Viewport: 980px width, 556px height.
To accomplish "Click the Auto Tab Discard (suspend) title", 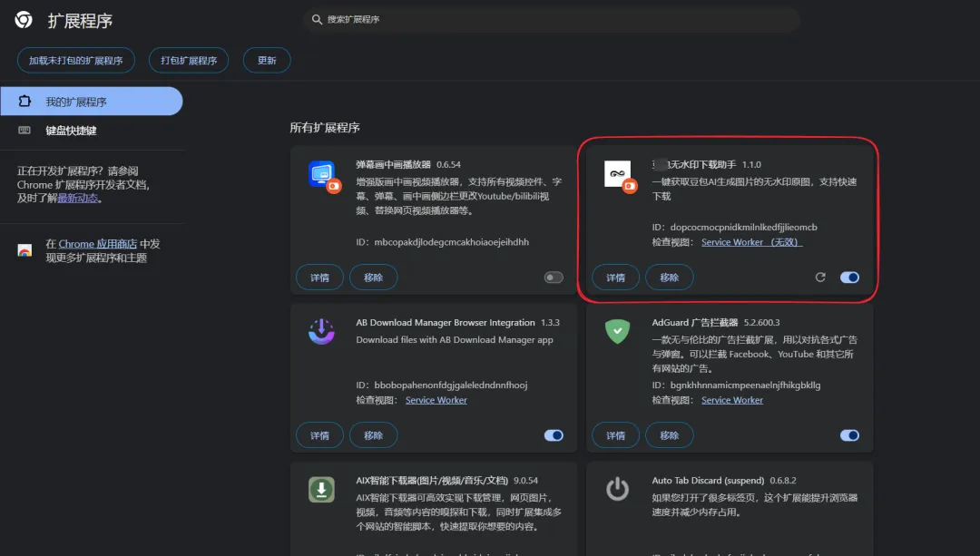I will pos(708,481).
